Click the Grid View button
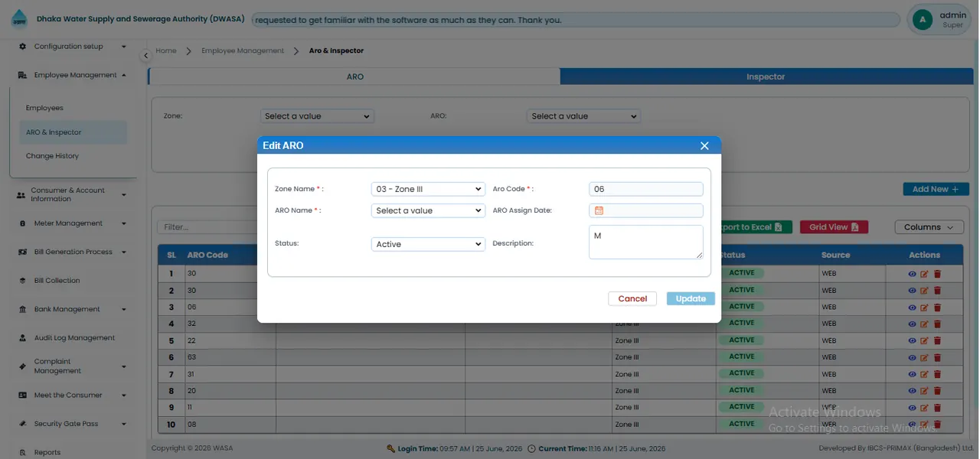The image size is (980, 459). tap(834, 227)
